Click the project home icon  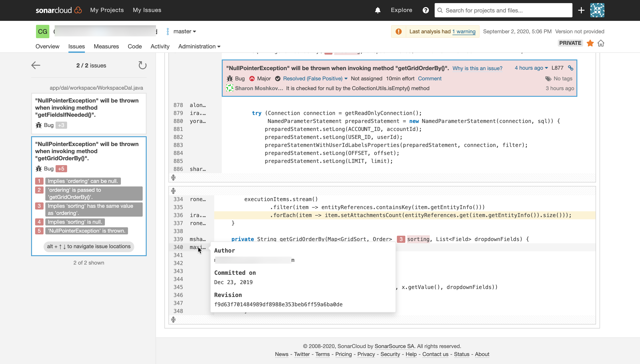(x=601, y=43)
